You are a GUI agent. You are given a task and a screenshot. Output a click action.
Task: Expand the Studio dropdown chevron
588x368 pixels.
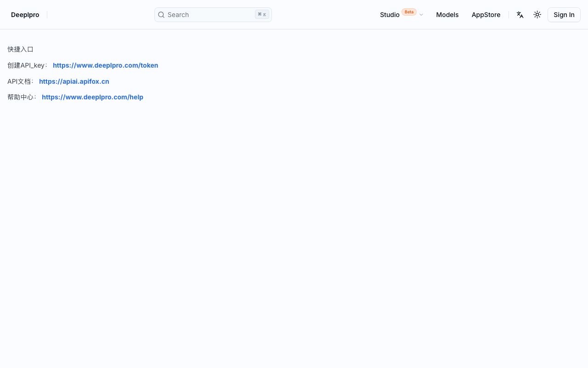coord(421,15)
